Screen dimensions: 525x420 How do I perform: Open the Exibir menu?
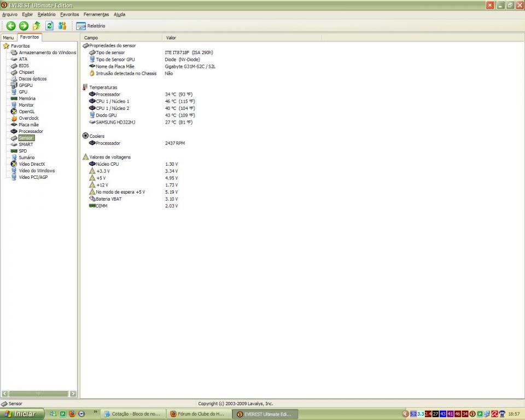(x=27, y=14)
